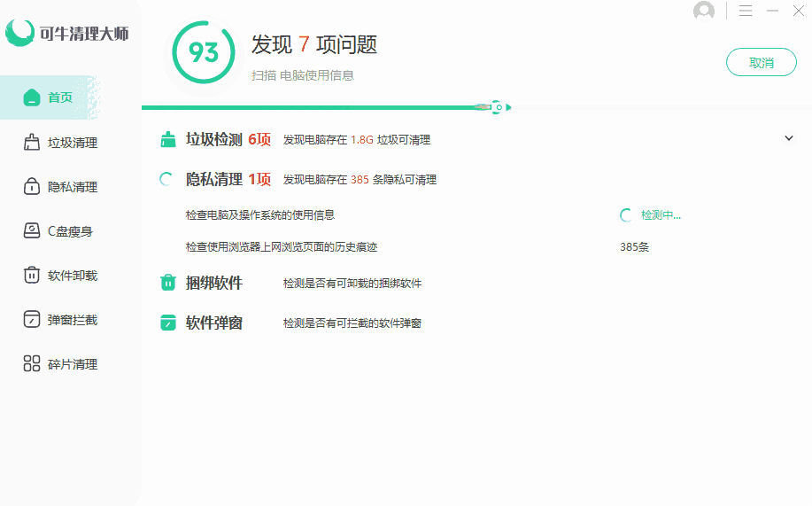The image size is (812, 506).
Task: Click 扫描 电脑使用信息 status text
Action: click(303, 75)
